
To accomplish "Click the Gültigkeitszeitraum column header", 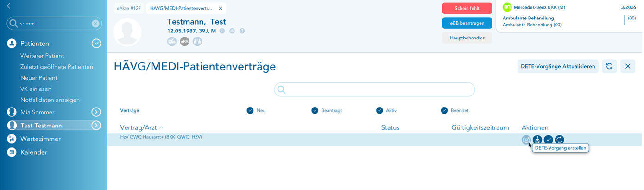I will [480, 127].
